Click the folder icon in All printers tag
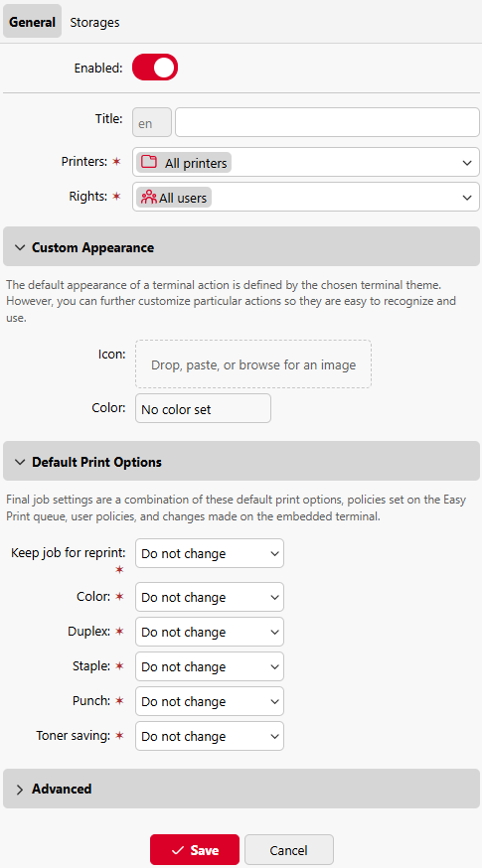Screen dimensions: 482x868 pyautogui.click(x=148, y=162)
